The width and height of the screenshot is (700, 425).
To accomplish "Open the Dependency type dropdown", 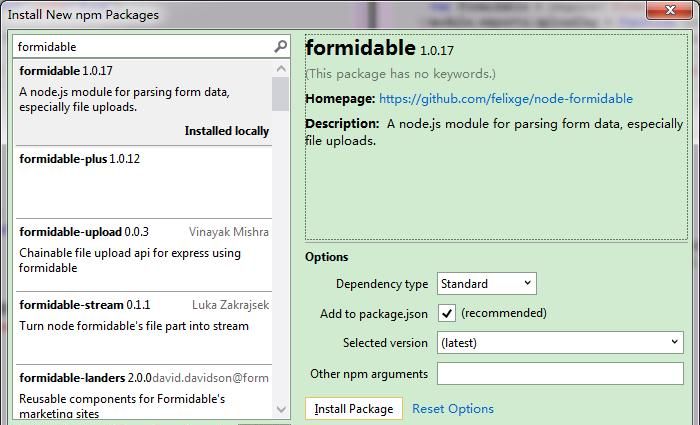I will point(487,283).
